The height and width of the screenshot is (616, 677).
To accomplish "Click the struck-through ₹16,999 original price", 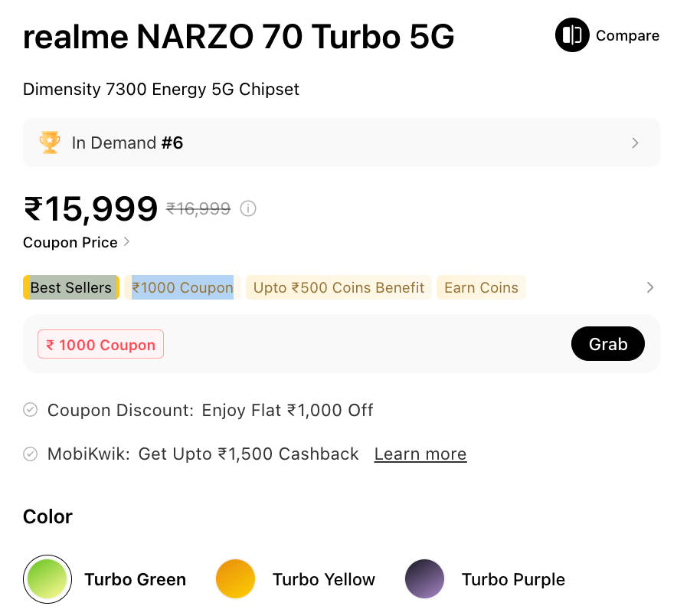I will [x=198, y=208].
